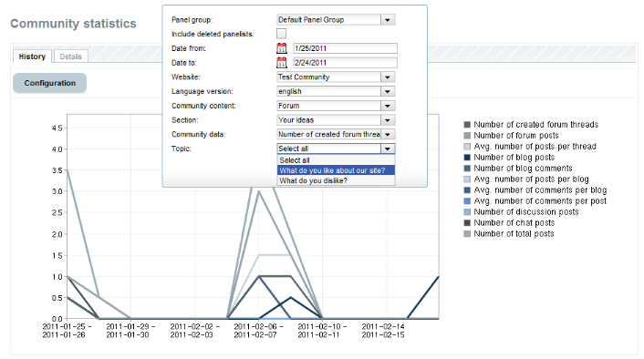Select legend swatch for comments per blog
Image resolution: width=644 pixels, height=359 pixels.
tap(467, 190)
